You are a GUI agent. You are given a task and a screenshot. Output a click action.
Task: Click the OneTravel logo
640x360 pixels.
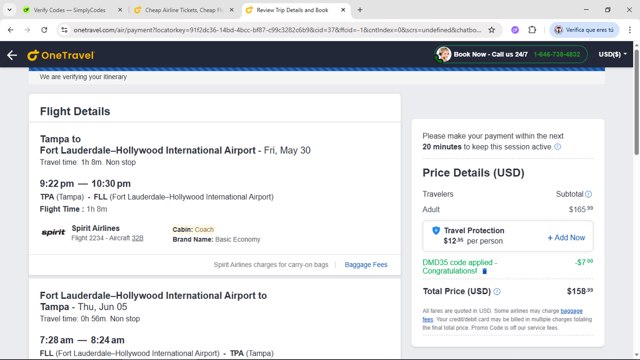[x=61, y=55]
